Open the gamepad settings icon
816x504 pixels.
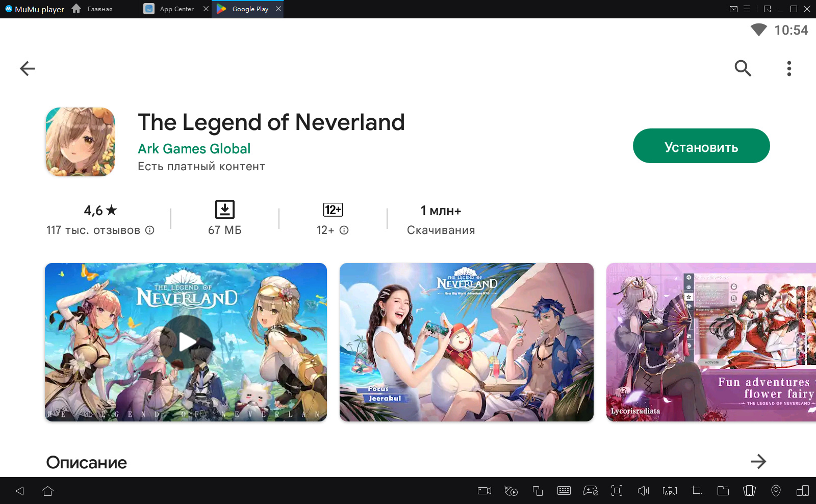pos(591,491)
